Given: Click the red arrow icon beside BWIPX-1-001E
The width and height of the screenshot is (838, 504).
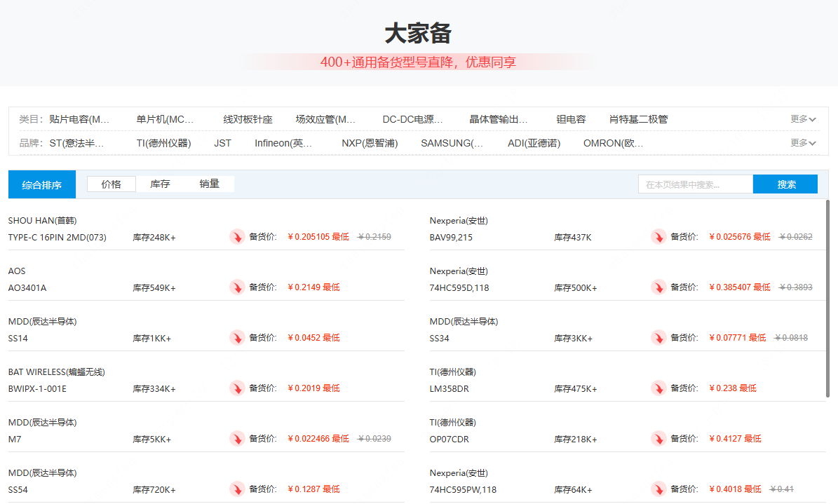Looking at the screenshot, I should [x=237, y=388].
